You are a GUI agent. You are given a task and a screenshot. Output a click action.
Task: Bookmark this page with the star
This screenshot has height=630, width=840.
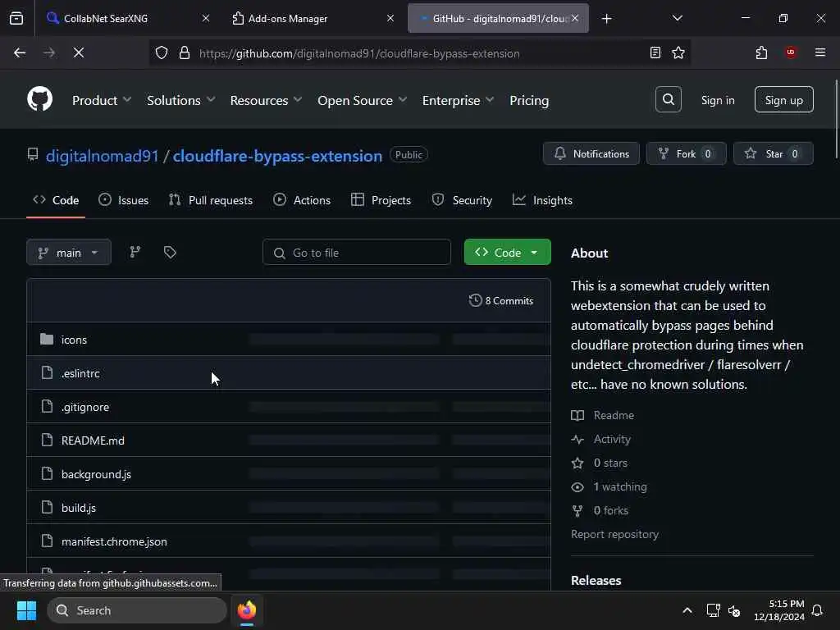678,52
